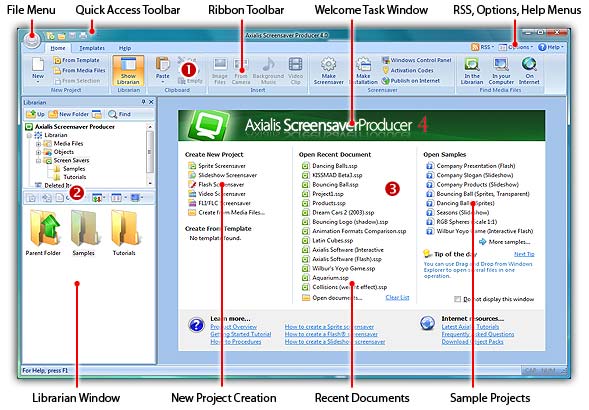
Task: Pin the Librarian panel with pushpin
Action: [143, 102]
